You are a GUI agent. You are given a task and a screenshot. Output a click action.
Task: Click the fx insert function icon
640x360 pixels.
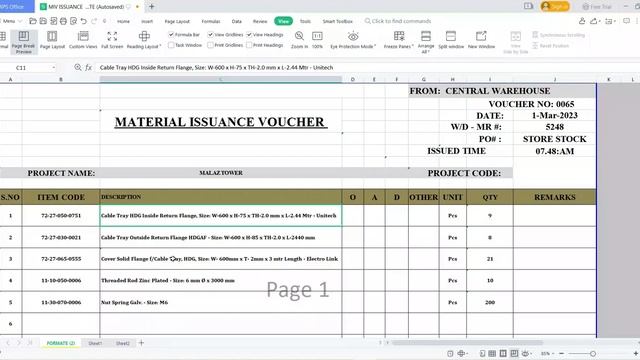(89, 67)
